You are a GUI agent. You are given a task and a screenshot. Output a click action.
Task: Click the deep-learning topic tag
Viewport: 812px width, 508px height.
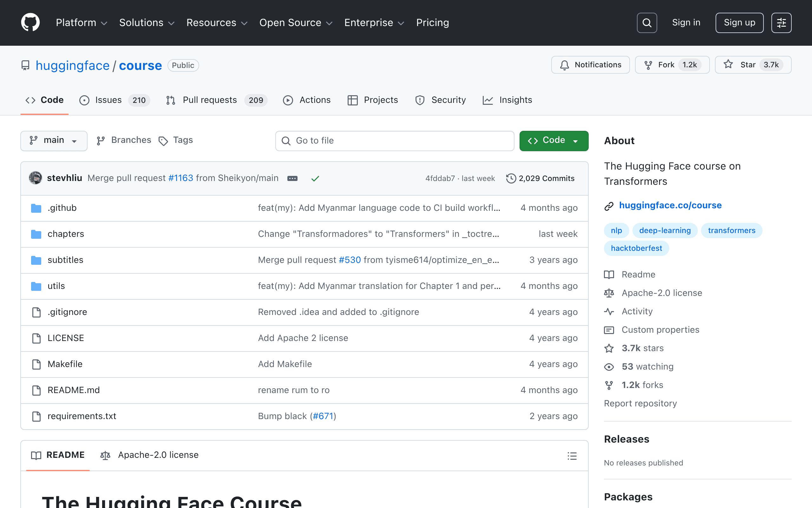(x=665, y=231)
